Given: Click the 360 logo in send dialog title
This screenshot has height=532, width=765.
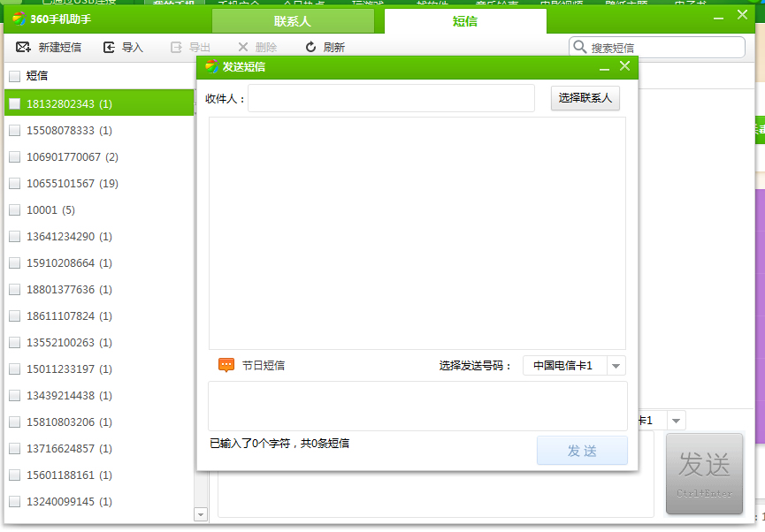Looking at the screenshot, I should click(x=211, y=66).
